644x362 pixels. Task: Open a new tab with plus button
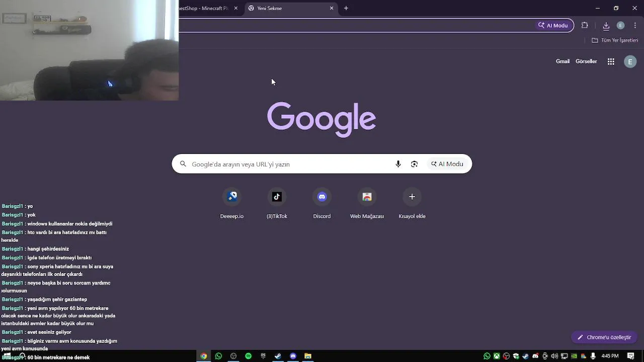click(x=346, y=8)
